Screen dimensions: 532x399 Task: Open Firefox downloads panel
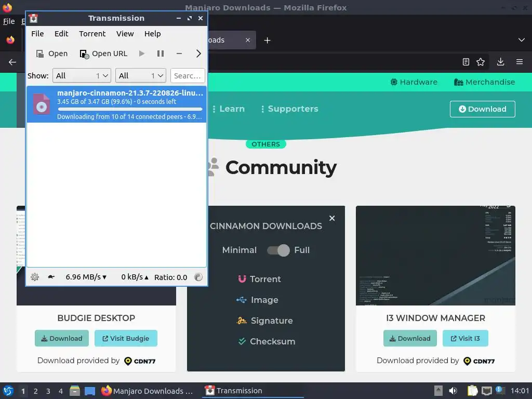click(x=500, y=62)
